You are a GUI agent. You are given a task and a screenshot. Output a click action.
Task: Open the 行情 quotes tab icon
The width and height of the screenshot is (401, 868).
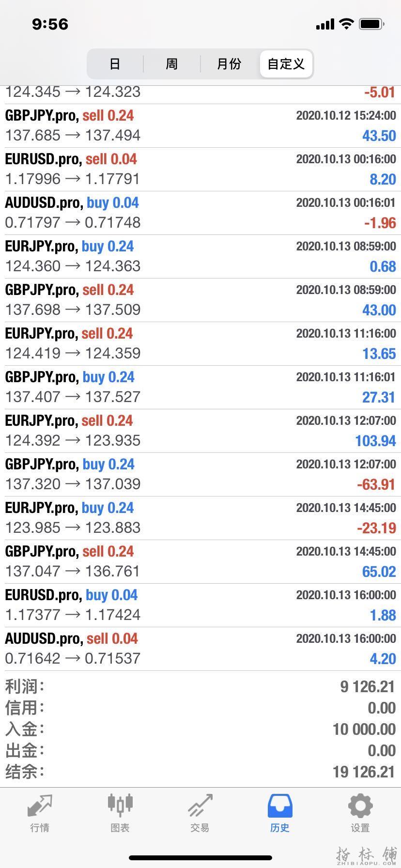[40, 806]
